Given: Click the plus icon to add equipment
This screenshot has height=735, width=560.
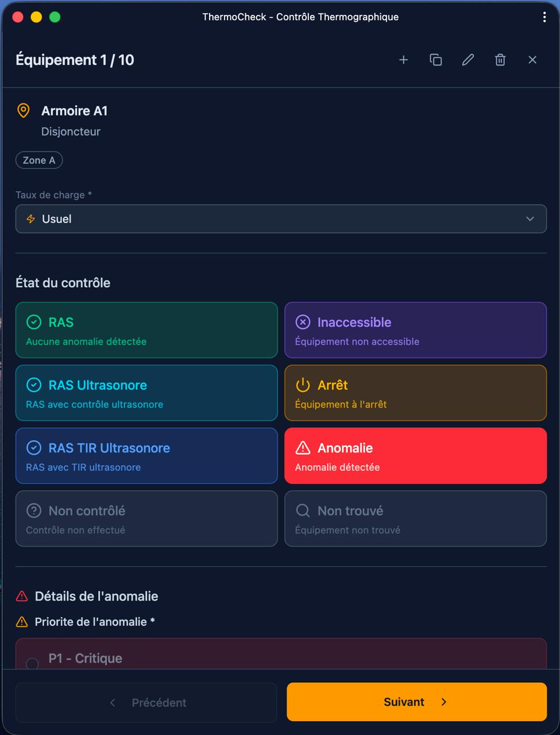Looking at the screenshot, I should click(403, 60).
